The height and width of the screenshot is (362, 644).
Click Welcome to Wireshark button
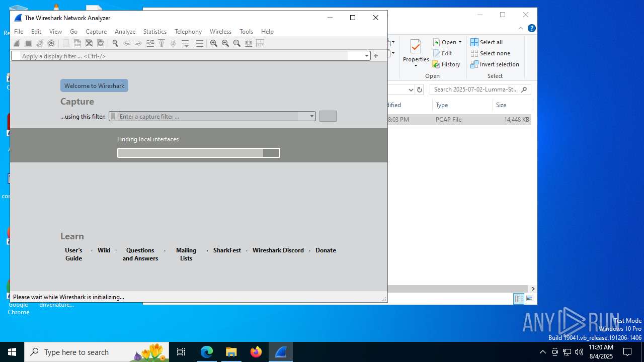coord(94,85)
